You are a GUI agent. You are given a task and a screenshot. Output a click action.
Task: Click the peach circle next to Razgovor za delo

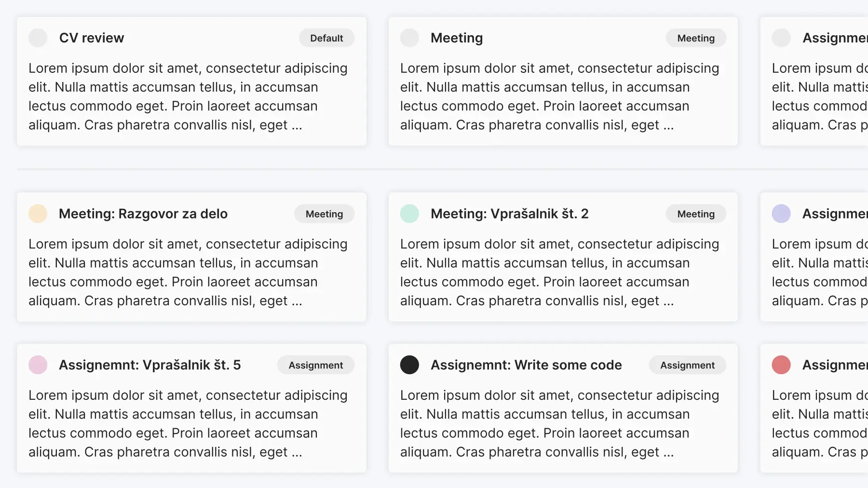pyautogui.click(x=38, y=214)
